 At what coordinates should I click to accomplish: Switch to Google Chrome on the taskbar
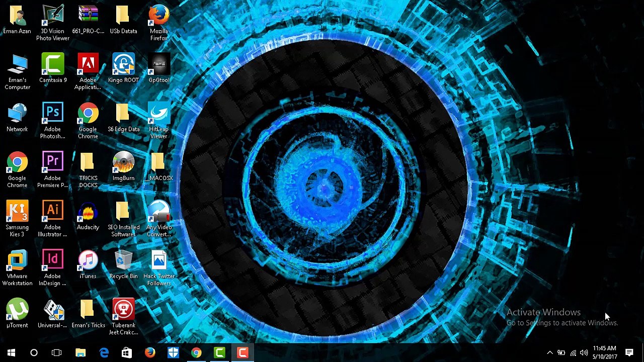click(196, 352)
